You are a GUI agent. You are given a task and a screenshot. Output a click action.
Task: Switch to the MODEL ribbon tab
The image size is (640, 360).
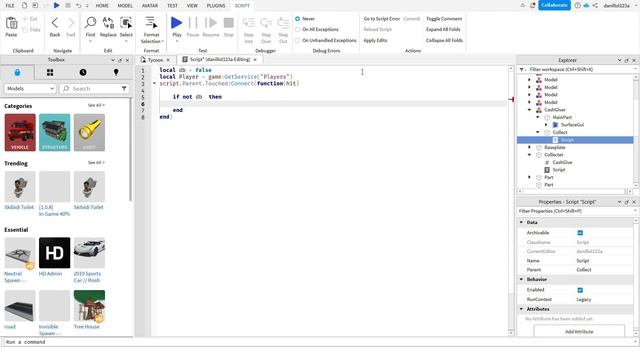pos(125,6)
